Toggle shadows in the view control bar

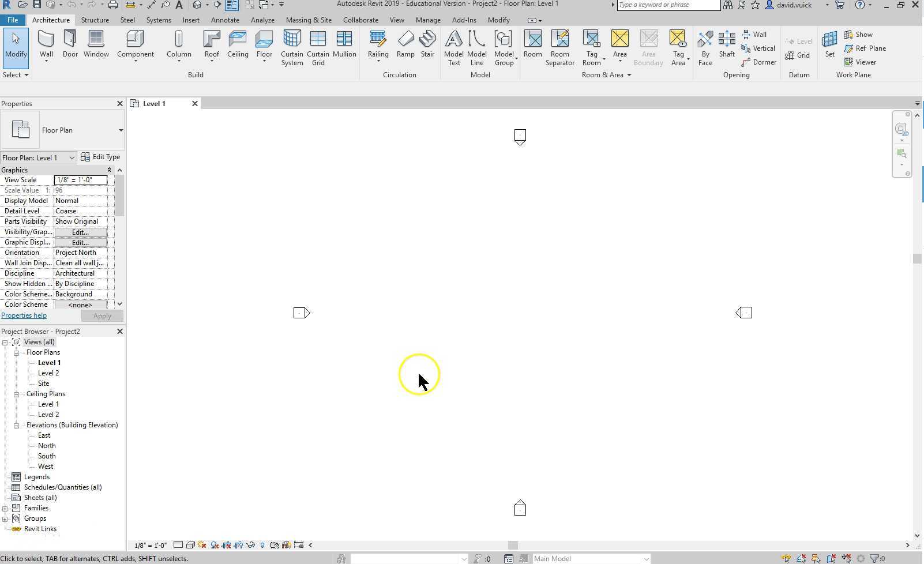215,545
